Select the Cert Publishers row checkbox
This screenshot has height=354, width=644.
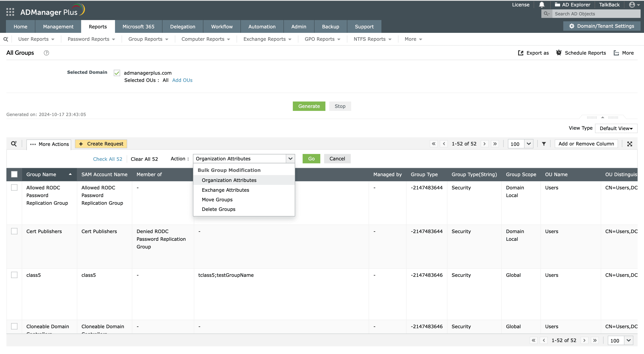14,231
